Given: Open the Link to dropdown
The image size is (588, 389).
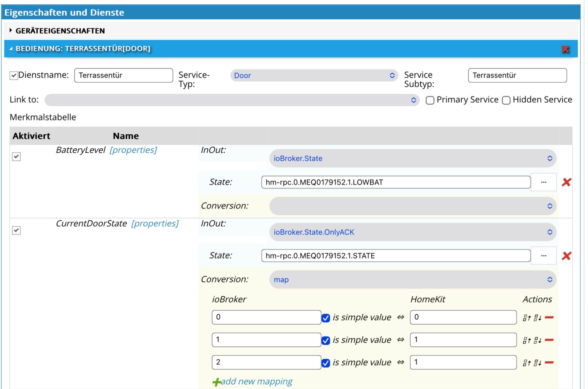Looking at the screenshot, I should 232,100.
